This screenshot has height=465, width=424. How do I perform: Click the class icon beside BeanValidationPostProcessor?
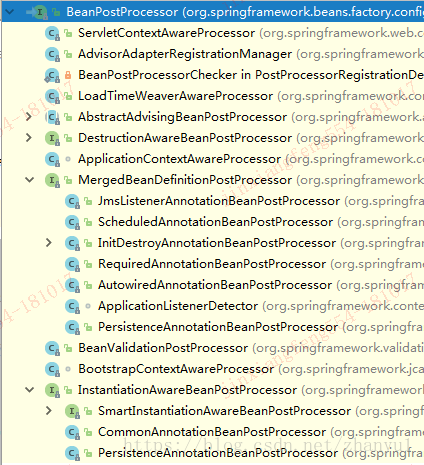point(52,348)
